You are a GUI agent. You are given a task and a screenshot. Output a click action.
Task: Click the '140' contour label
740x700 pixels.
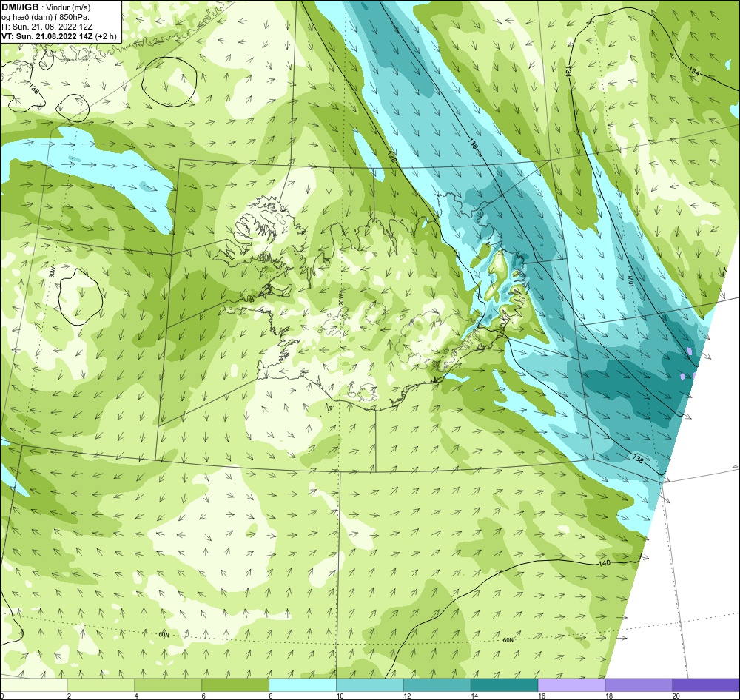pyautogui.click(x=604, y=563)
